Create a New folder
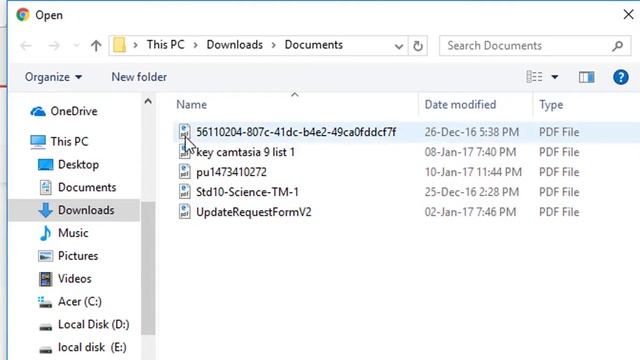This screenshot has width=640, height=360. pos(139,77)
